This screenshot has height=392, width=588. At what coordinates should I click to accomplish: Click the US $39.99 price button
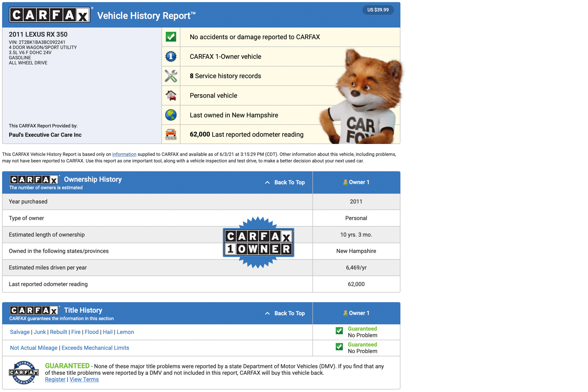click(x=378, y=10)
